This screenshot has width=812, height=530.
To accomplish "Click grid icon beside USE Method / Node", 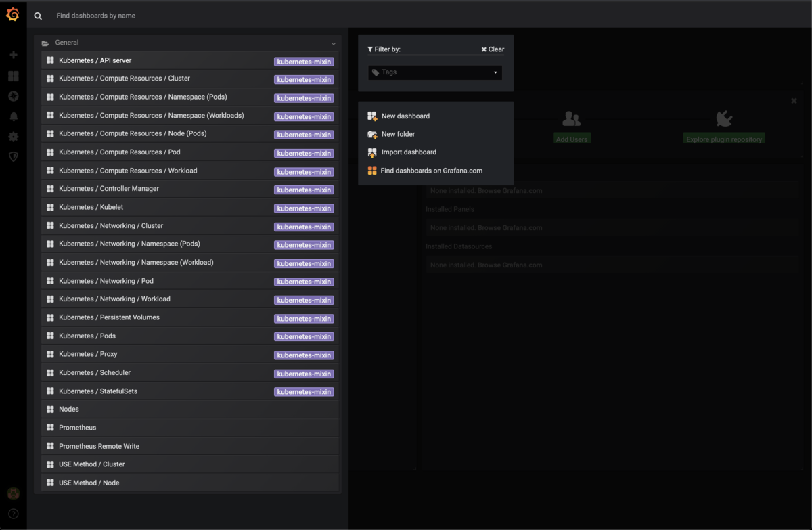I will (50, 483).
